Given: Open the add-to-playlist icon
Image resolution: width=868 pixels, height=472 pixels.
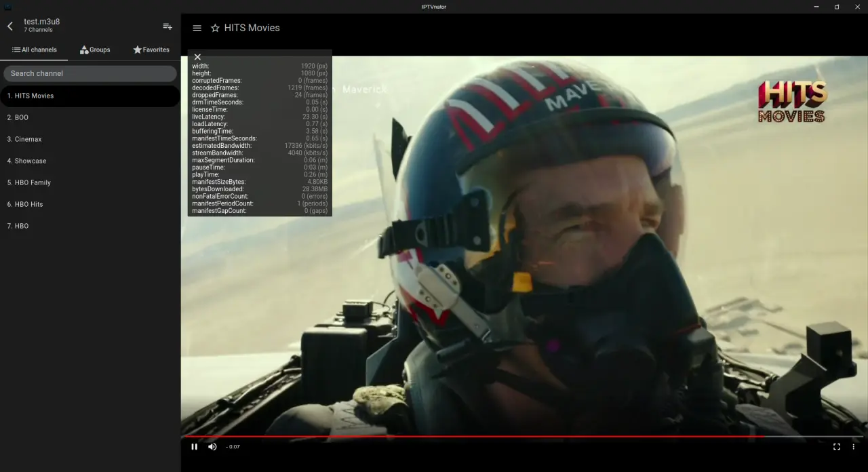Looking at the screenshot, I should (x=167, y=26).
